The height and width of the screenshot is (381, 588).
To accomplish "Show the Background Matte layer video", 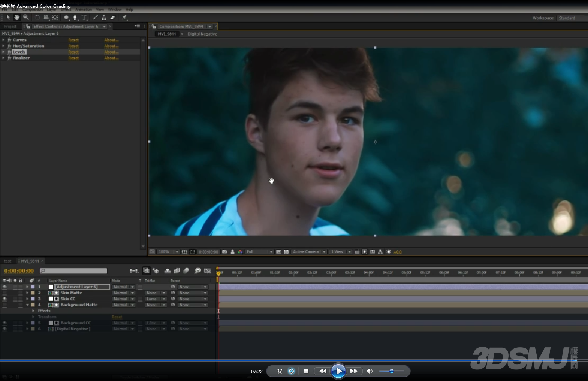I will point(4,305).
